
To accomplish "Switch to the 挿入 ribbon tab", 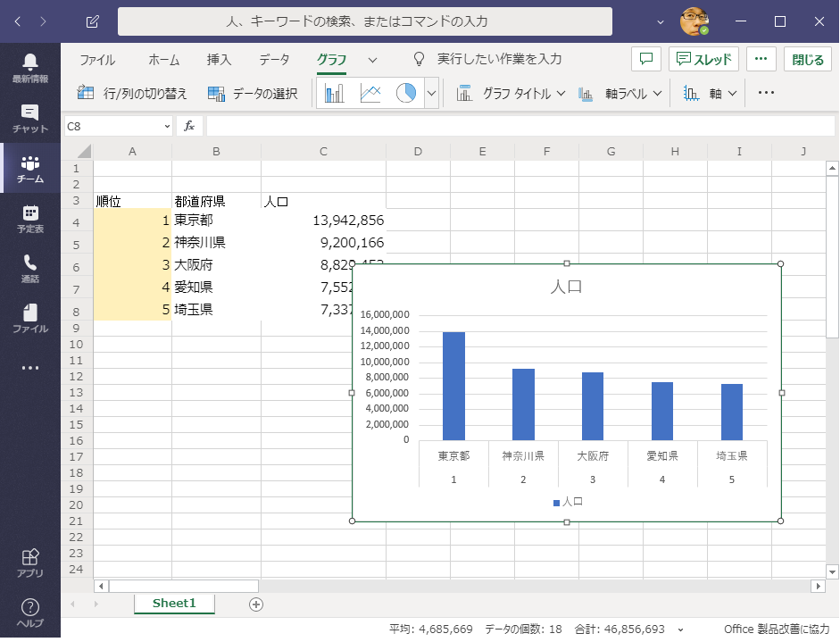I will [x=219, y=60].
